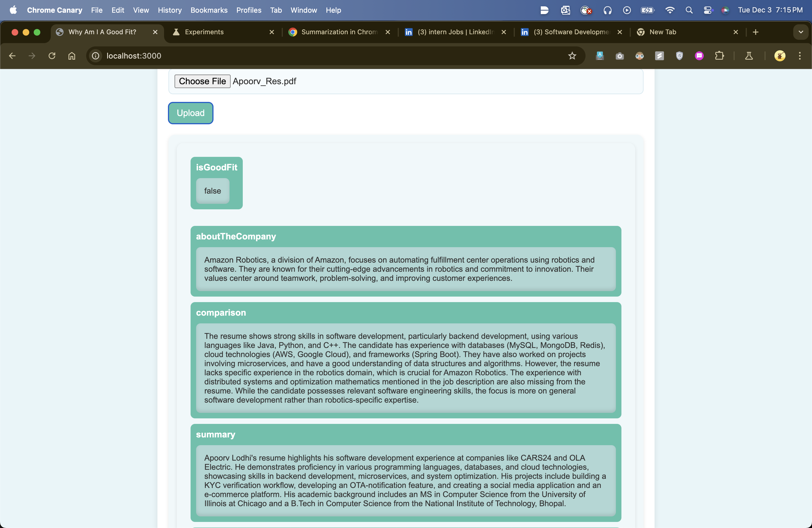
Task: Click the Chrome Labs flask icon
Action: pos(749,56)
